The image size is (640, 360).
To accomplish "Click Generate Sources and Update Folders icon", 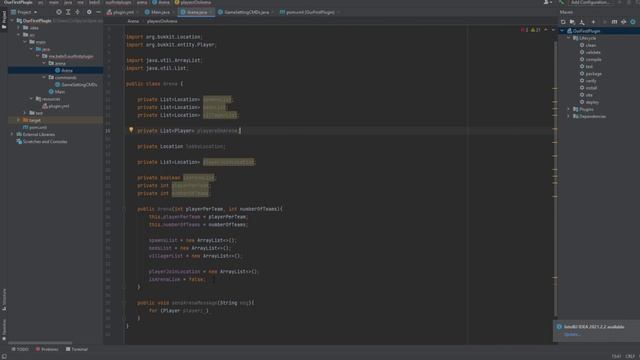I will tap(573, 22).
